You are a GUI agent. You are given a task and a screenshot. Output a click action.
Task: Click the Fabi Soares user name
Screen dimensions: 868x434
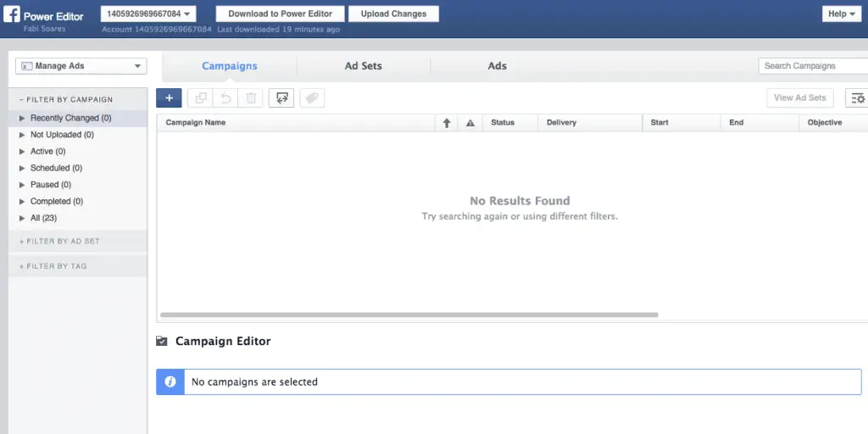(44, 29)
